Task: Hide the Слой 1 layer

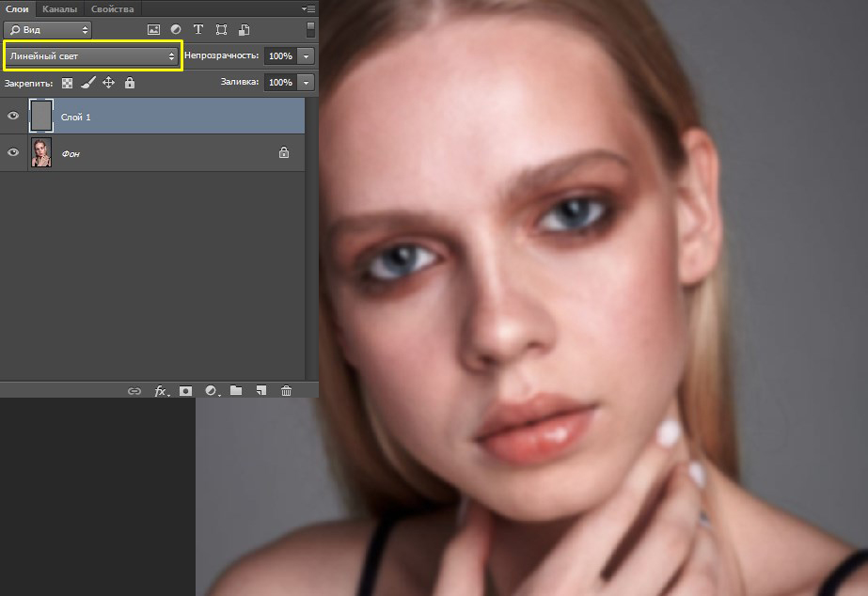Action: (13, 116)
